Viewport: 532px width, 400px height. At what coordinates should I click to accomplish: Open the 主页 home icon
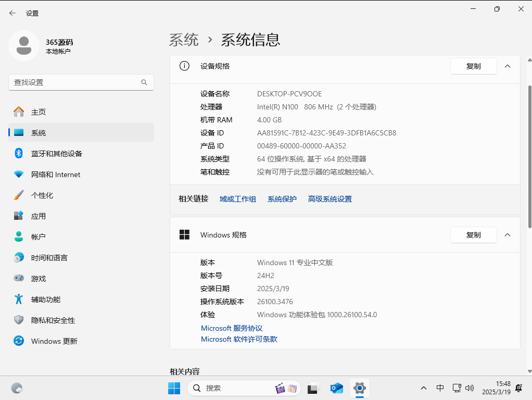coord(19,111)
